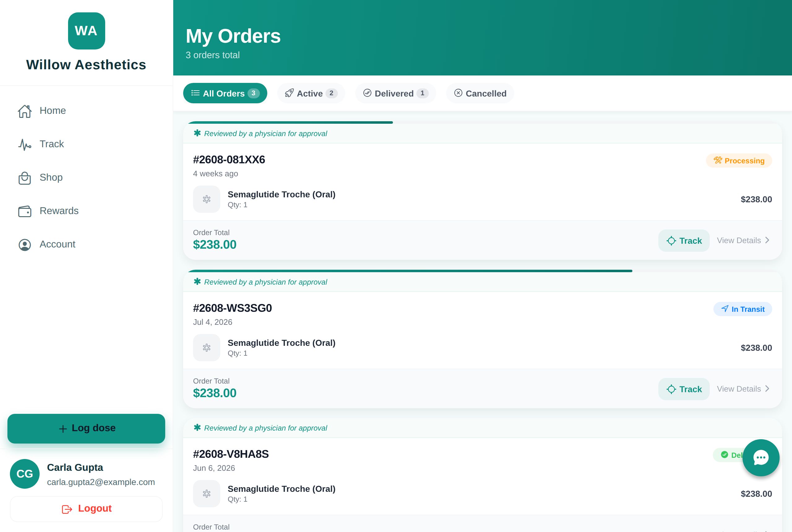Switch to the Delivered orders tab
Viewport: 792px width, 532px height.
pyautogui.click(x=396, y=93)
